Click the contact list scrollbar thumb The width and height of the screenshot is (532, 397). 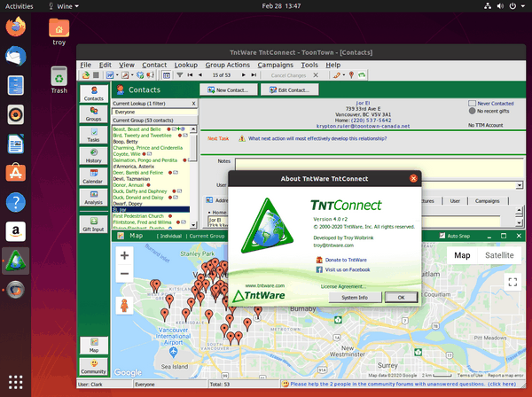click(x=193, y=146)
